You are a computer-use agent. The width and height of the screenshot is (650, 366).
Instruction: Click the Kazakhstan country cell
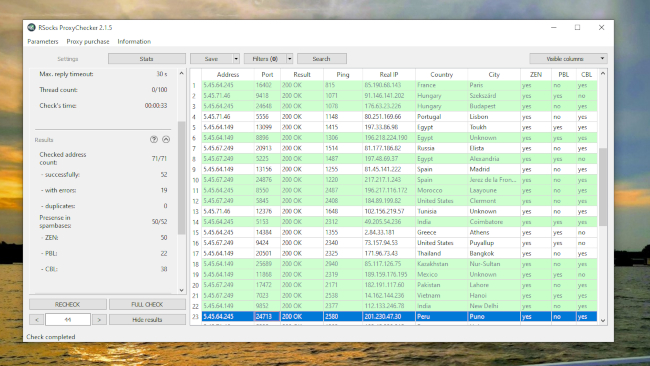[441, 264]
